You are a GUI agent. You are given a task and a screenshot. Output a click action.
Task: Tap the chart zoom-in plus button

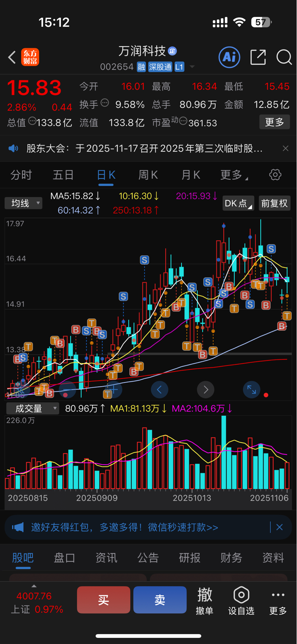pos(114,389)
